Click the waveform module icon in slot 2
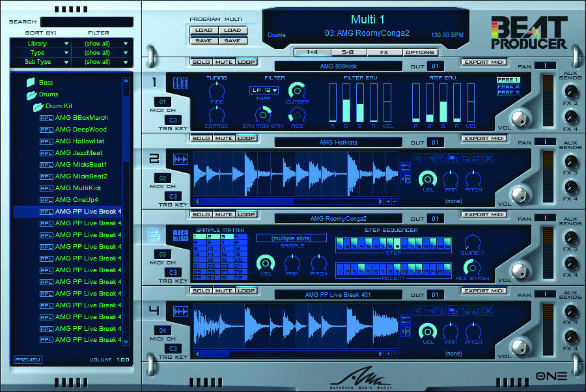Viewport: 586px width, 392px height. (180, 160)
